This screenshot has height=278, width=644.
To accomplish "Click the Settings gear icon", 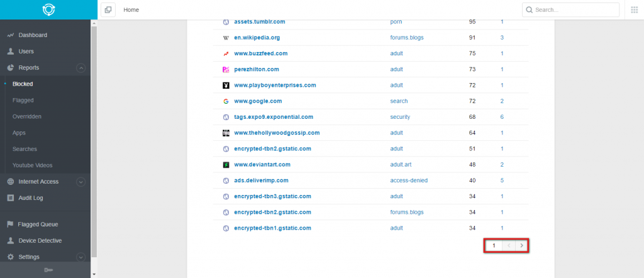I will coord(11,257).
